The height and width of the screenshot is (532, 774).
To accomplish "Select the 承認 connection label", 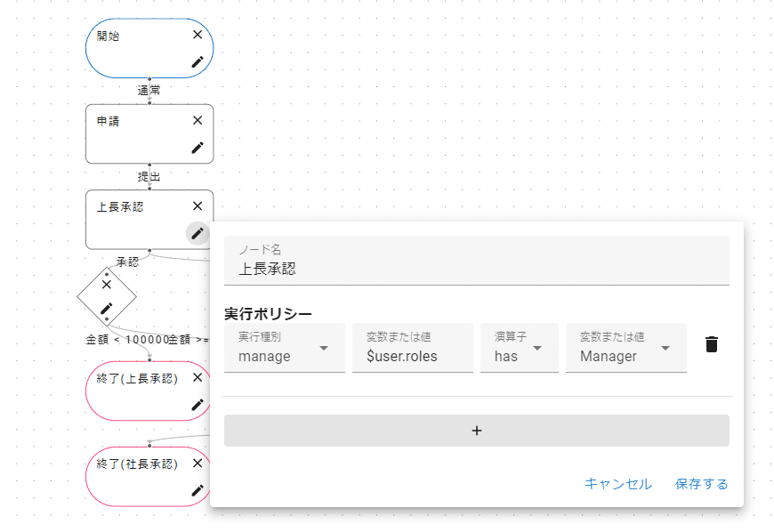I will pyautogui.click(x=127, y=262).
